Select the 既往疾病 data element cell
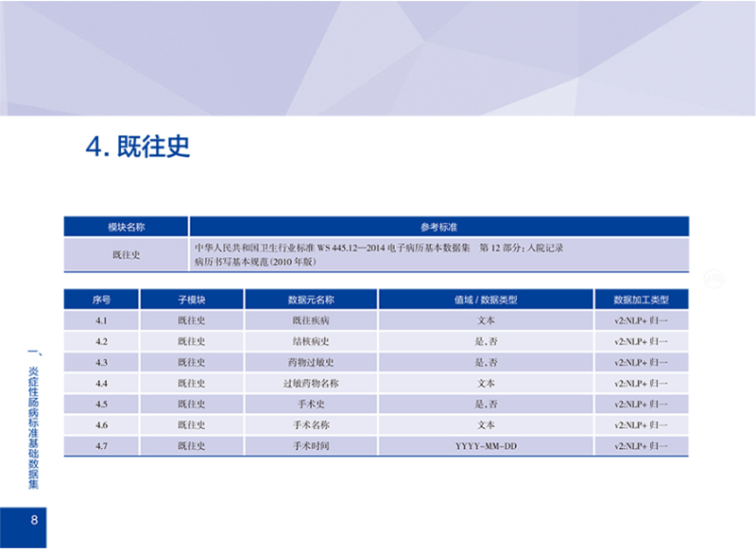 (311, 320)
